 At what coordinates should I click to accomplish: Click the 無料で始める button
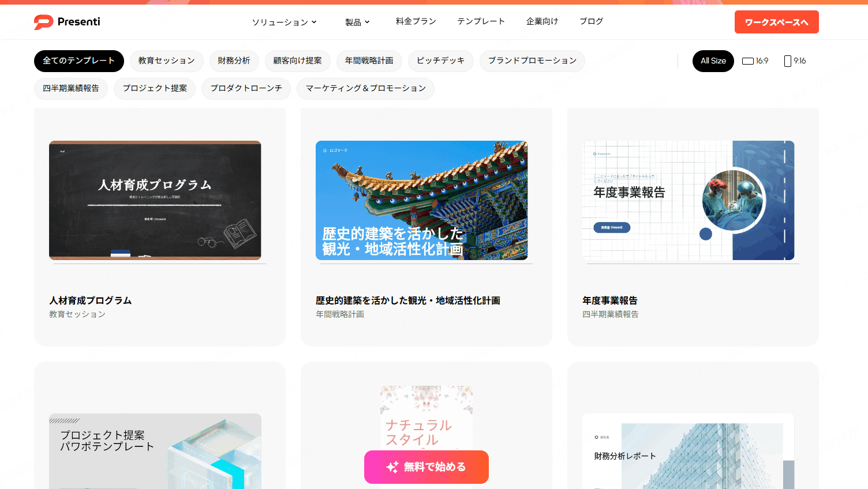(x=426, y=467)
